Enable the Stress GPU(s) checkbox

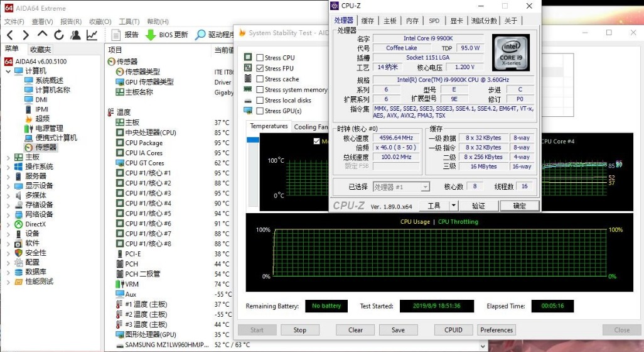click(x=260, y=111)
